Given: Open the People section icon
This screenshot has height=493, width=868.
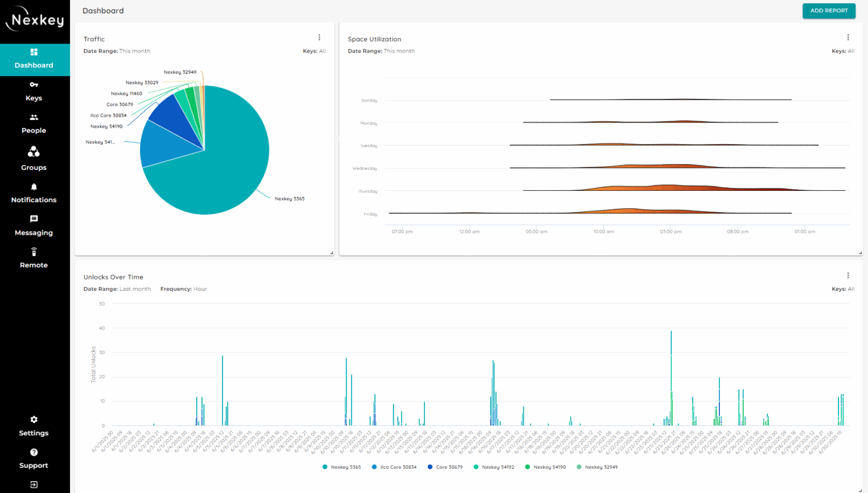Looking at the screenshot, I should click(34, 117).
